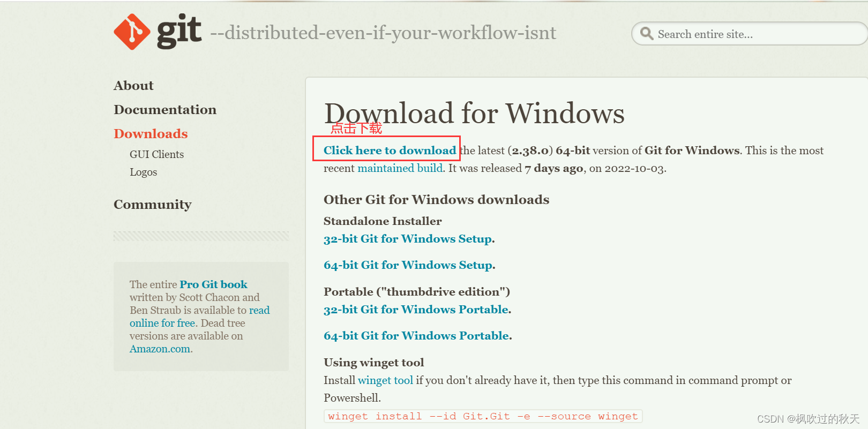Viewport: 868px width, 429px height.
Task: Open the Community section
Action: (x=152, y=205)
